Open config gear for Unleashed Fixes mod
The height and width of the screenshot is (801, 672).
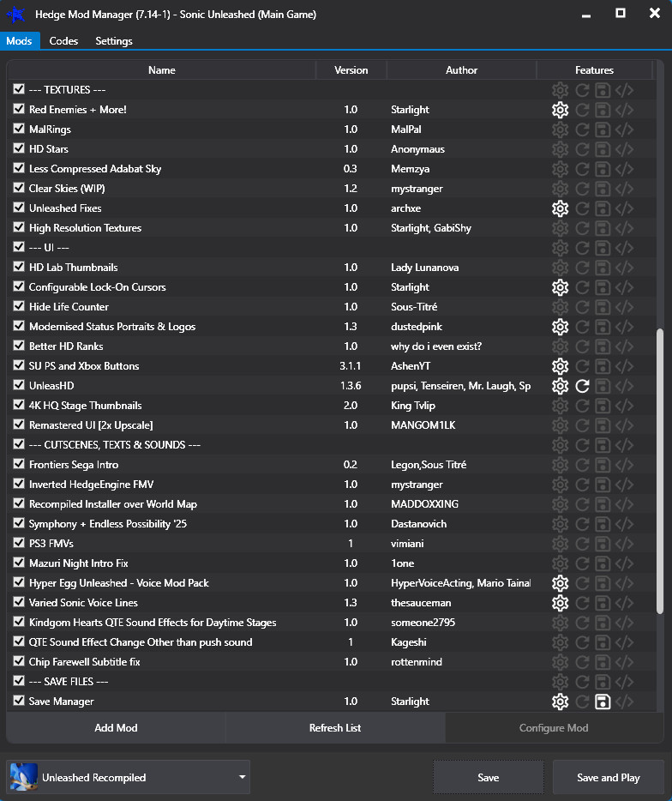tap(560, 208)
